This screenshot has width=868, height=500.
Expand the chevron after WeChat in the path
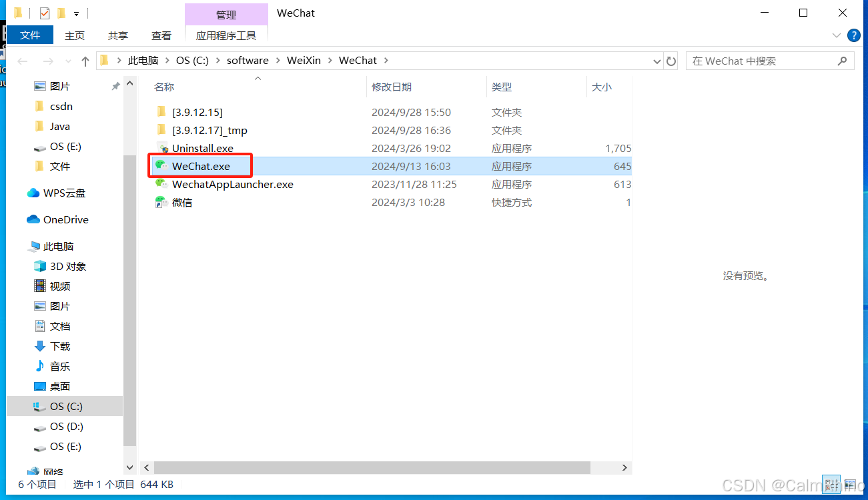click(x=386, y=61)
